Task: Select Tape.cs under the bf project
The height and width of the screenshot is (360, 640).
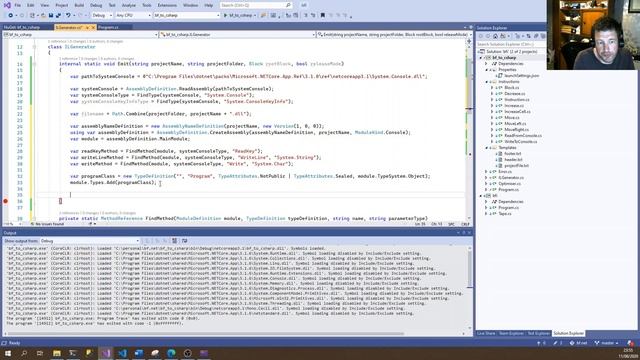Action: pos(504,213)
